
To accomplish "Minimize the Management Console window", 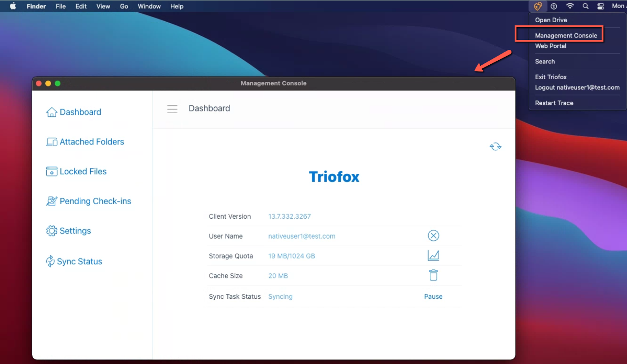I will [x=48, y=83].
